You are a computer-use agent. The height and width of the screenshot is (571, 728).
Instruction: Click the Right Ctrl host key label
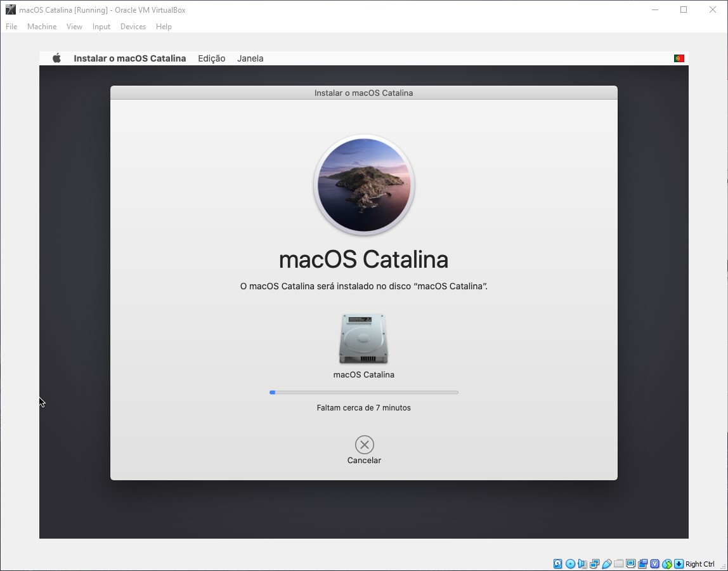point(699,564)
